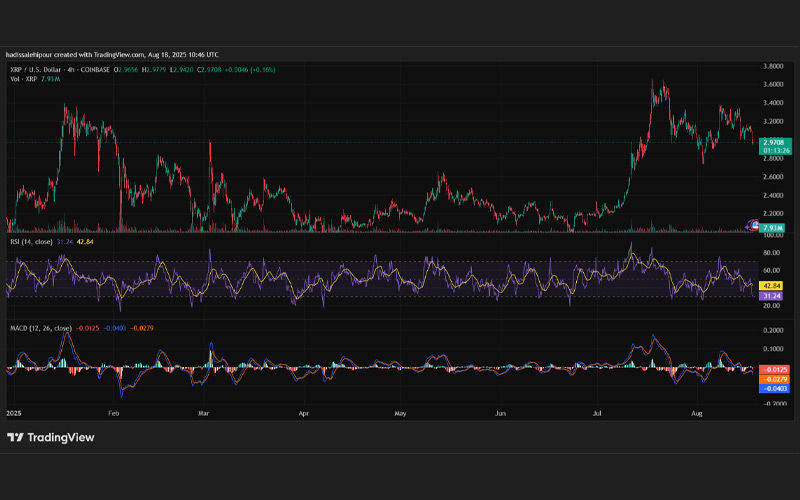Click the change value +0.0046 (+0.16%)
Screen dimensions: 800x500
tap(250, 70)
